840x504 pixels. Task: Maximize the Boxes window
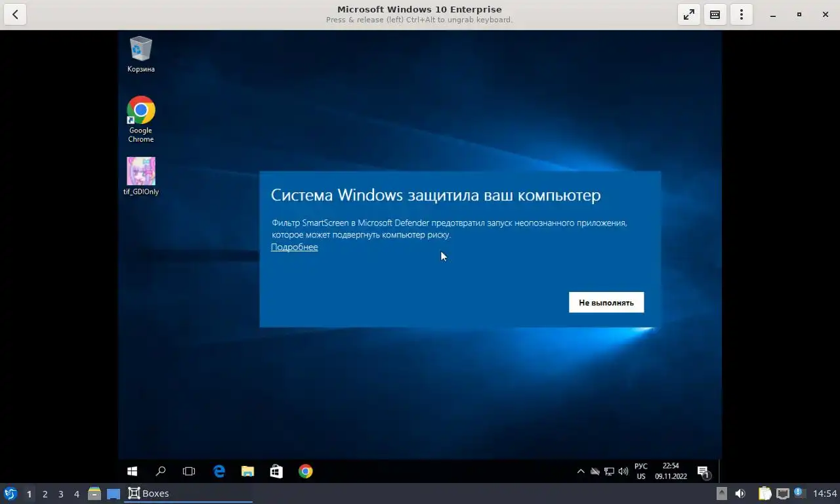[x=799, y=14]
